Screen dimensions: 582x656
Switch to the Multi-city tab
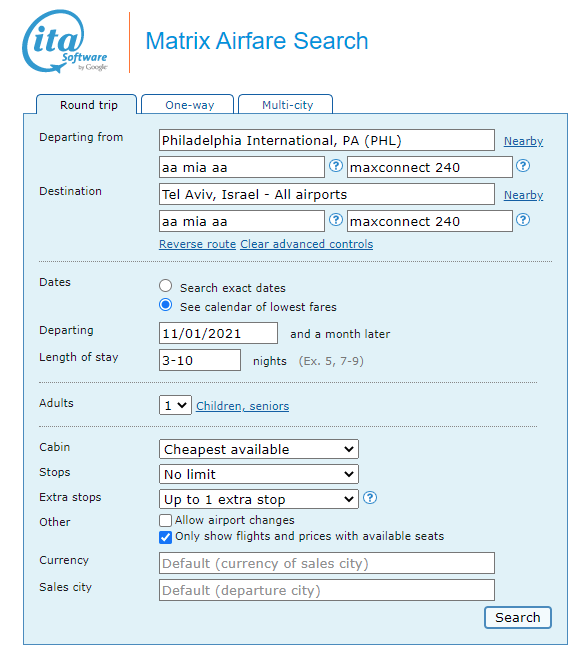(x=286, y=105)
